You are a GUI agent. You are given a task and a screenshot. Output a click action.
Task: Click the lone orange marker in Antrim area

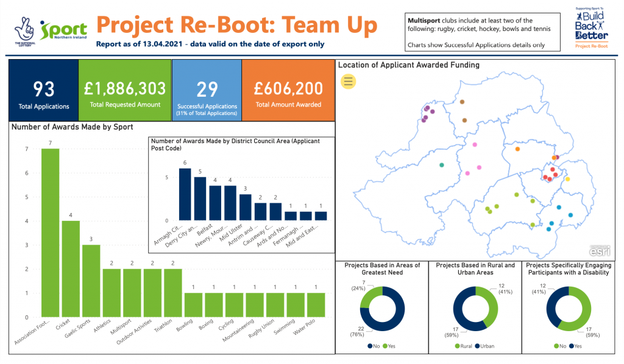[x=517, y=149]
